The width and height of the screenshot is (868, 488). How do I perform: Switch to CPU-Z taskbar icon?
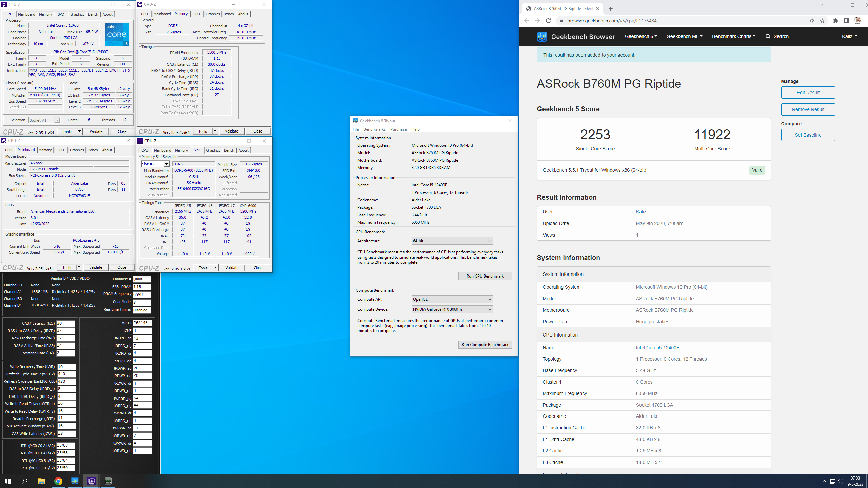click(91, 481)
